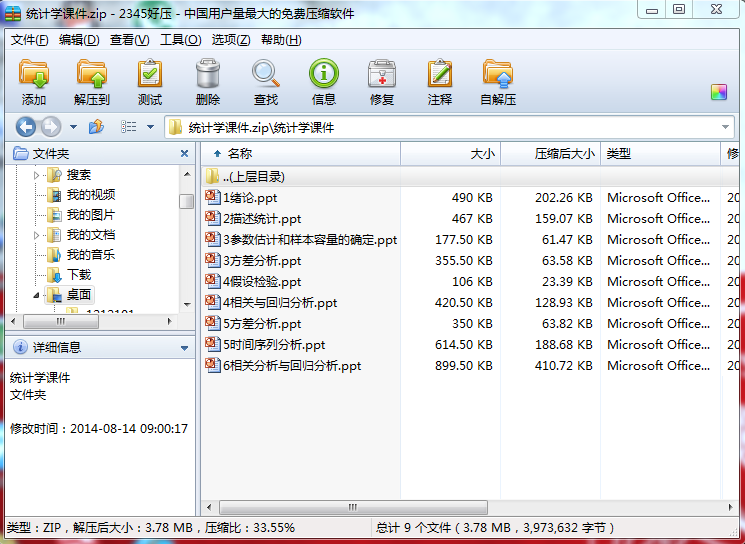Click the 修复 (Repair) first-aid icon
The width and height of the screenshot is (745, 544).
coord(382,82)
